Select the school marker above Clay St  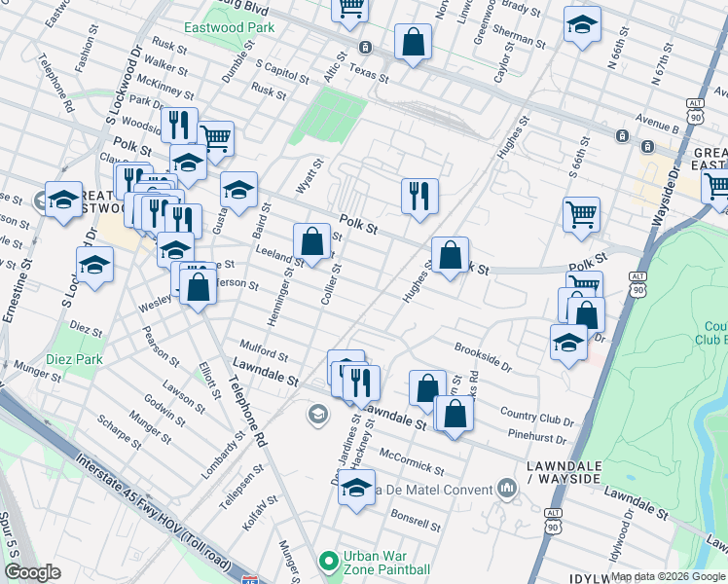[188, 164]
